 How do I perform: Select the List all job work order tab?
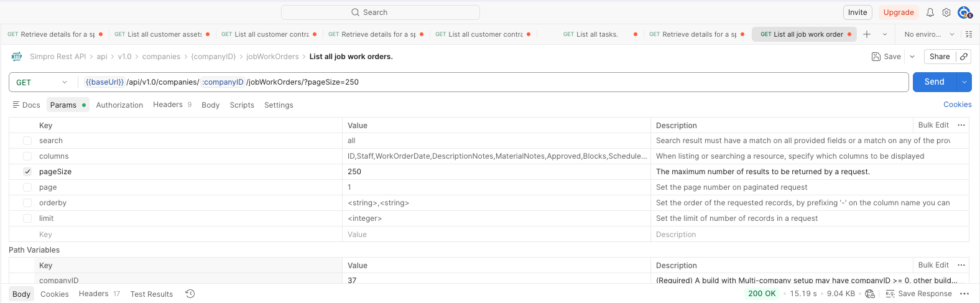805,34
